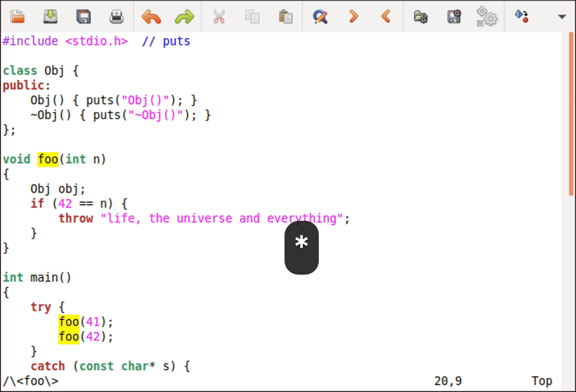This screenshot has height=392, width=576.
Task: Load a saved session from the toolbar
Action: (x=420, y=17)
